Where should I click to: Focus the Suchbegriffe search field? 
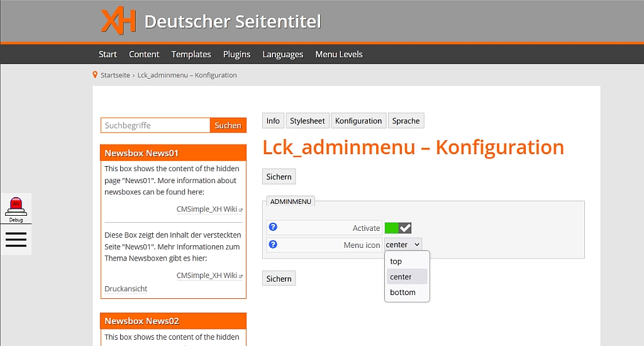tap(155, 125)
